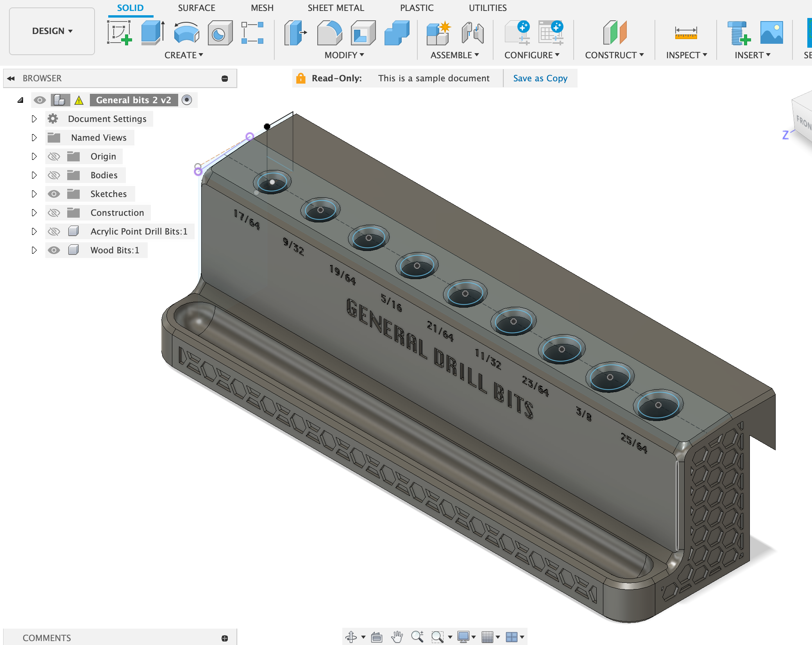Open the CREATE dropdown menu
812x645 pixels.
click(184, 55)
